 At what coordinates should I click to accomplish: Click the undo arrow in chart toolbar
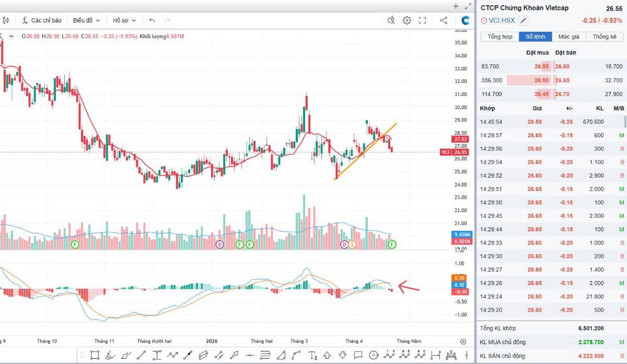(x=152, y=20)
